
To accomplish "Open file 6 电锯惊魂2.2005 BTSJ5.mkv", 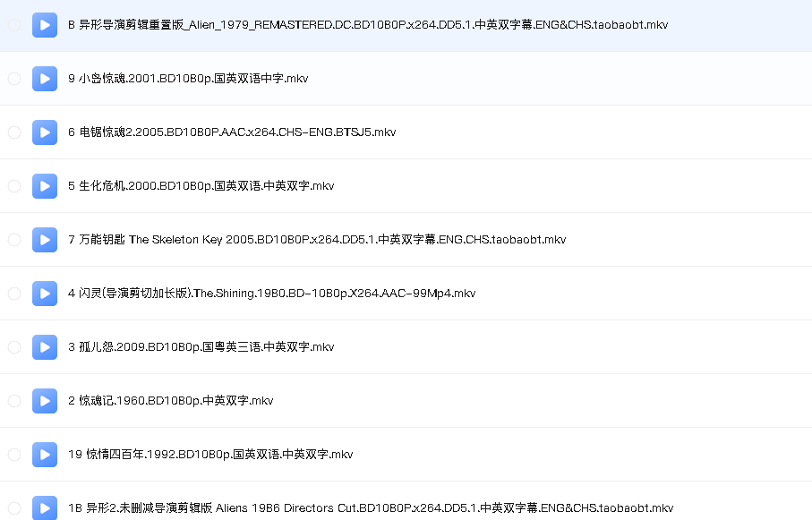I will [232, 132].
